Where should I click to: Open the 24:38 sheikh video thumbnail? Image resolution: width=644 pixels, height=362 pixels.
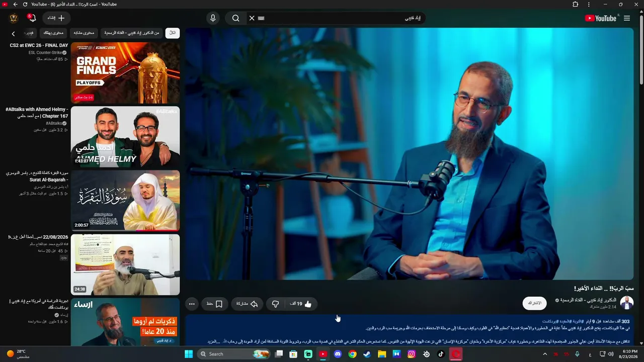125,264
